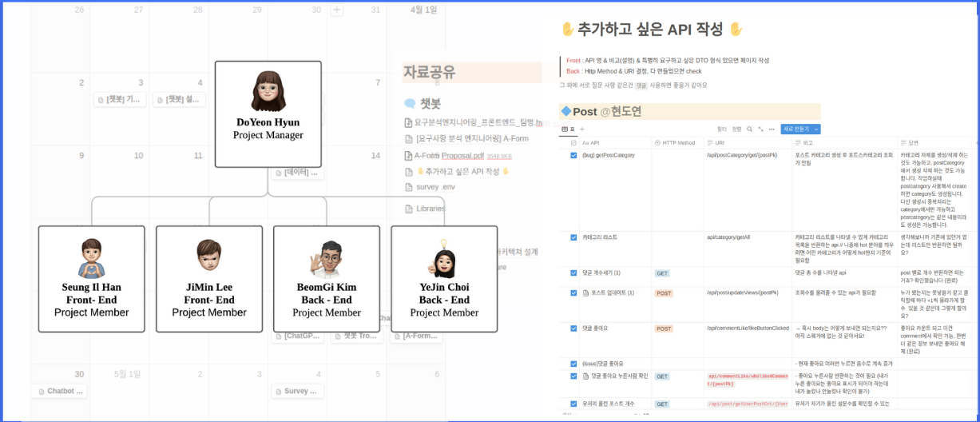Click the add view plus icon beside 표
Screen dimensions: 980x422
point(582,129)
